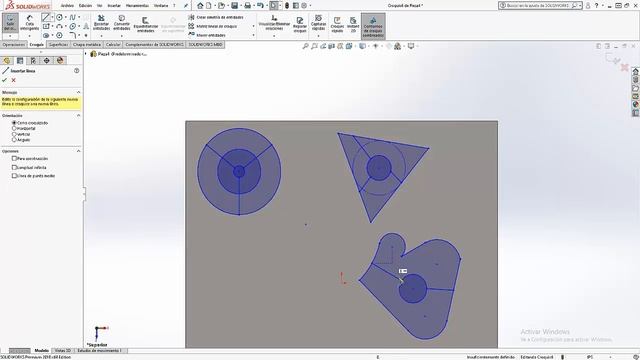Viewport: 640px width, 360px height.
Task: Click Instant 2D tool
Action: 353,25
